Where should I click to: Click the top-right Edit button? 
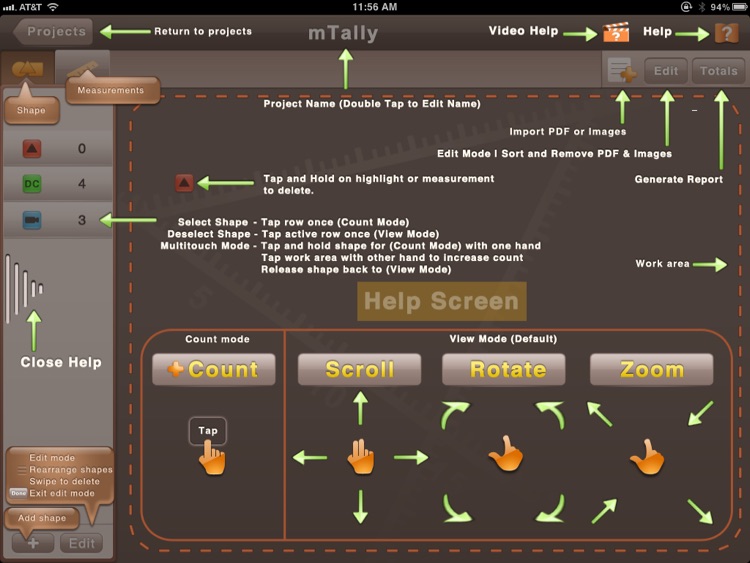(666, 71)
